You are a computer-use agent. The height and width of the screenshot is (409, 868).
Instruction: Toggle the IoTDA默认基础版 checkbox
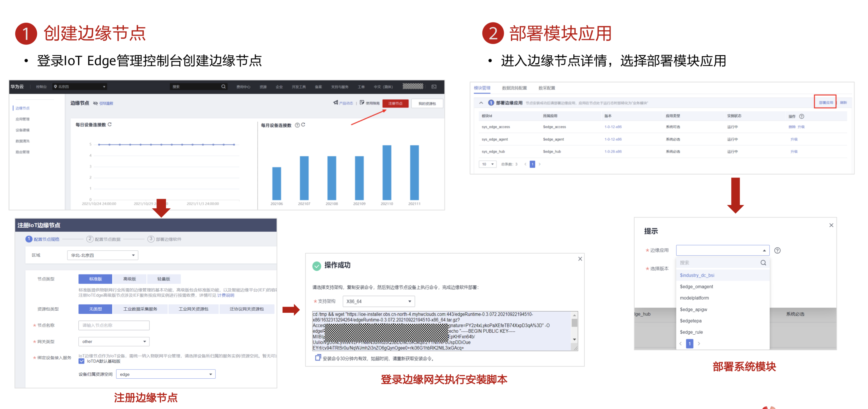(82, 361)
